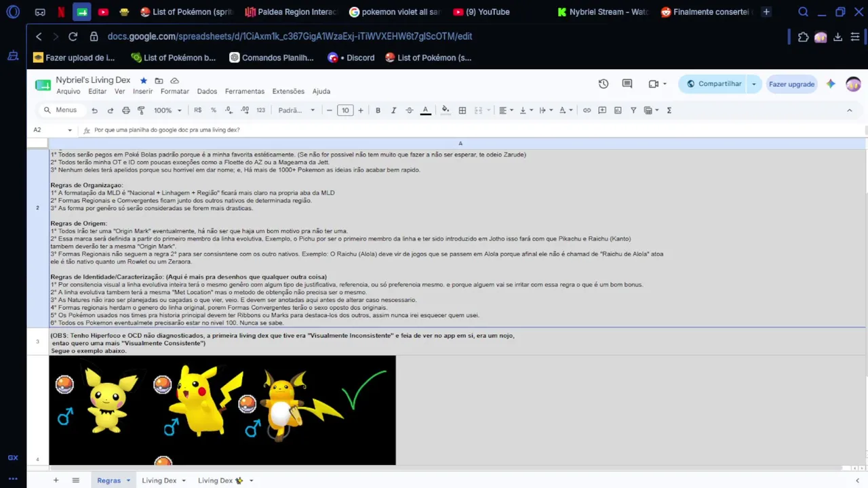
Task: Increase the font size with plus
Action: pos(360,110)
